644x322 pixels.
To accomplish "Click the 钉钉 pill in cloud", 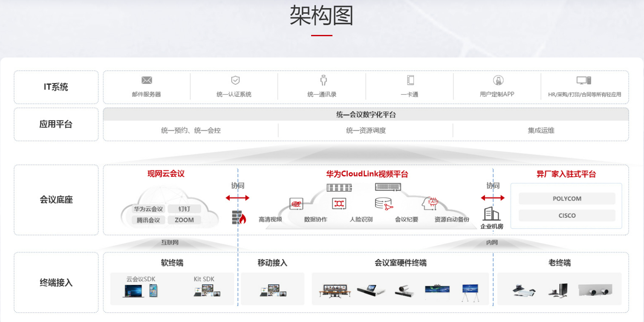I will pyautogui.click(x=184, y=209).
